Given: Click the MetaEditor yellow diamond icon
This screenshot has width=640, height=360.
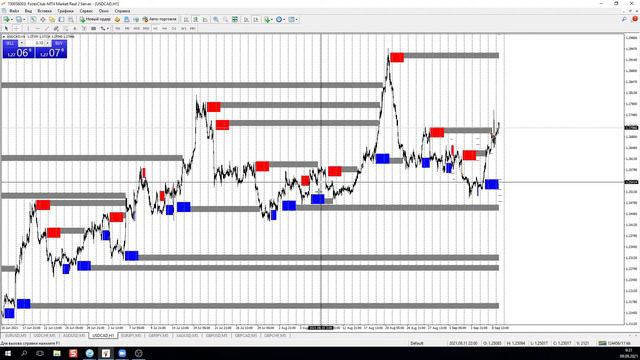Looking at the screenshot, I should (117, 19).
